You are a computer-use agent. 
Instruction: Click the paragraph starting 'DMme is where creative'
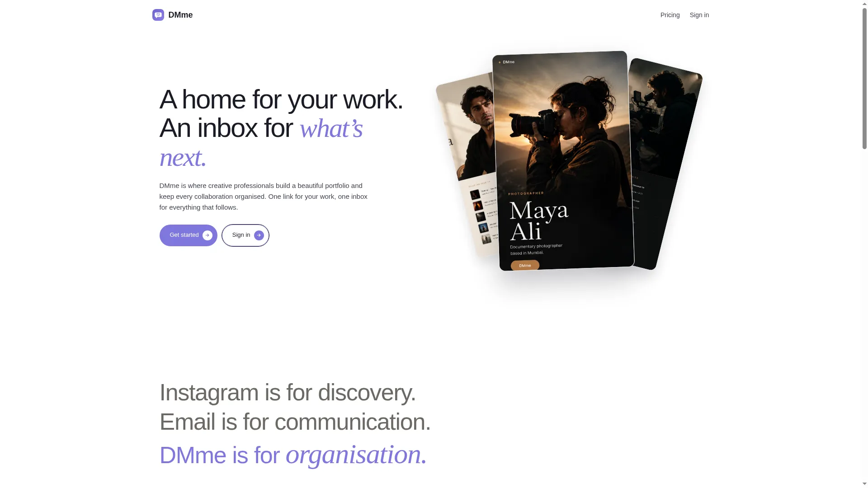click(x=263, y=197)
